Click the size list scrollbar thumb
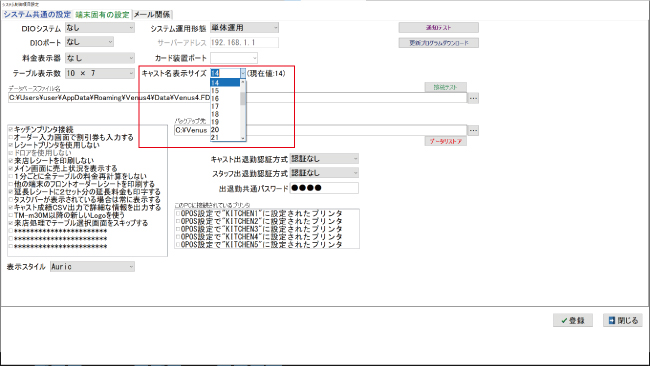This screenshot has width=650, height=366. [x=243, y=99]
